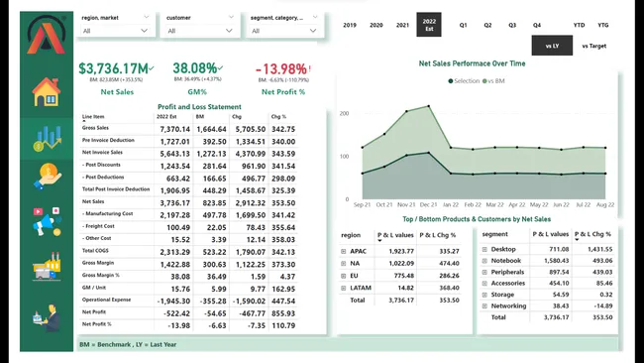
Task: Click the Net Profit value -522.42
Action: [x=176, y=313]
